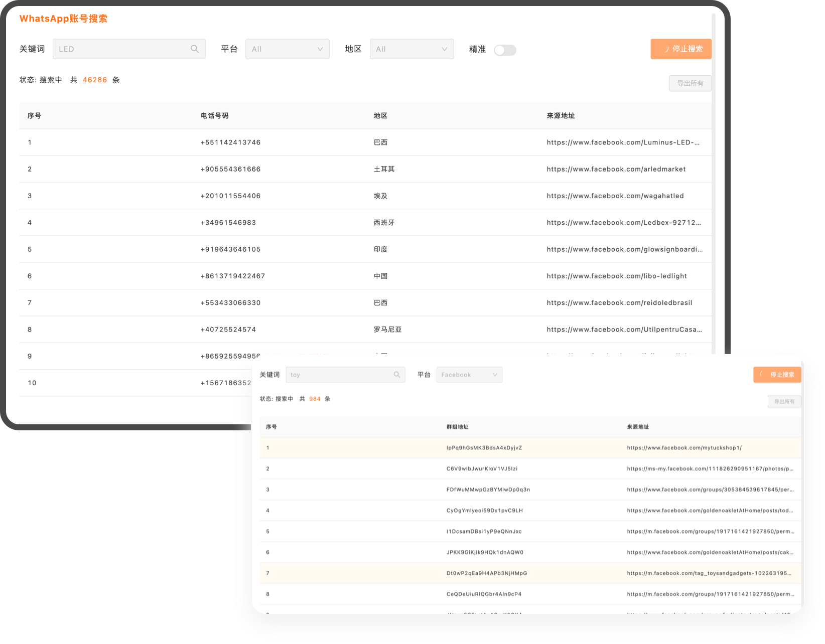Image resolution: width=825 pixels, height=644 pixels.
Task: Open the arledmarket Facebook link
Action: [616, 169]
